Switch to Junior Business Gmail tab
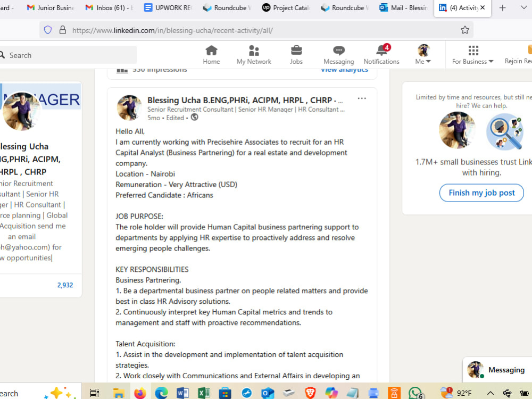This screenshot has width=532, height=399. [x=51, y=7]
